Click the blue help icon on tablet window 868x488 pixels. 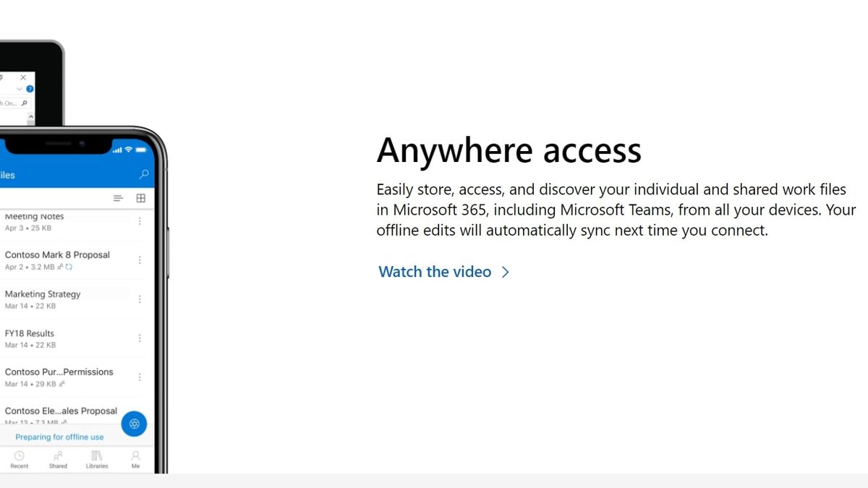(x=30, y=89)
